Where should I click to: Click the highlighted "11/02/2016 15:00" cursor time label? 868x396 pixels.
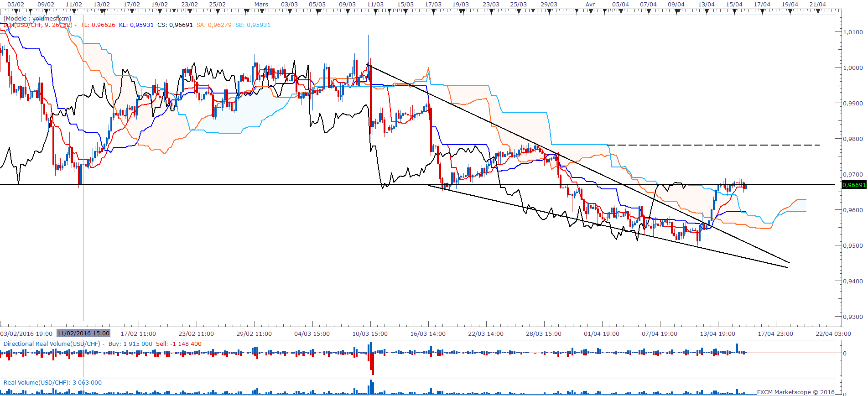[83, 333]
